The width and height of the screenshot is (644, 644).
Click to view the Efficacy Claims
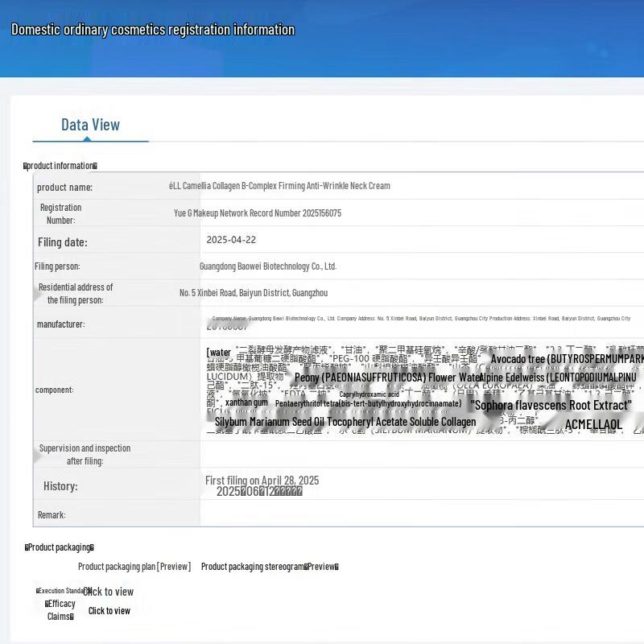click(109, 611)
